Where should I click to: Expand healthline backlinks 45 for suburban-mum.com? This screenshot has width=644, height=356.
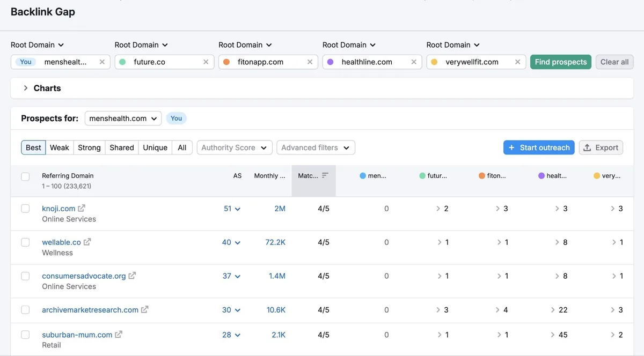(559, 334)
